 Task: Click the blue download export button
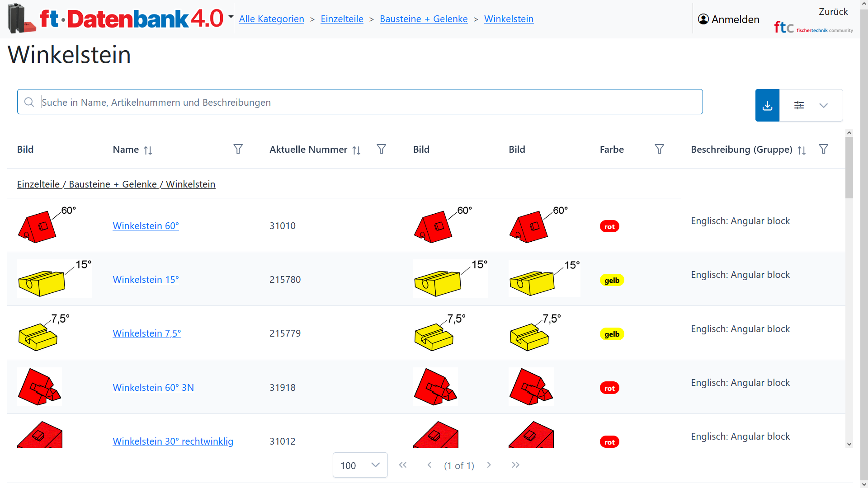pyautogui.click(x=767, y=105)
